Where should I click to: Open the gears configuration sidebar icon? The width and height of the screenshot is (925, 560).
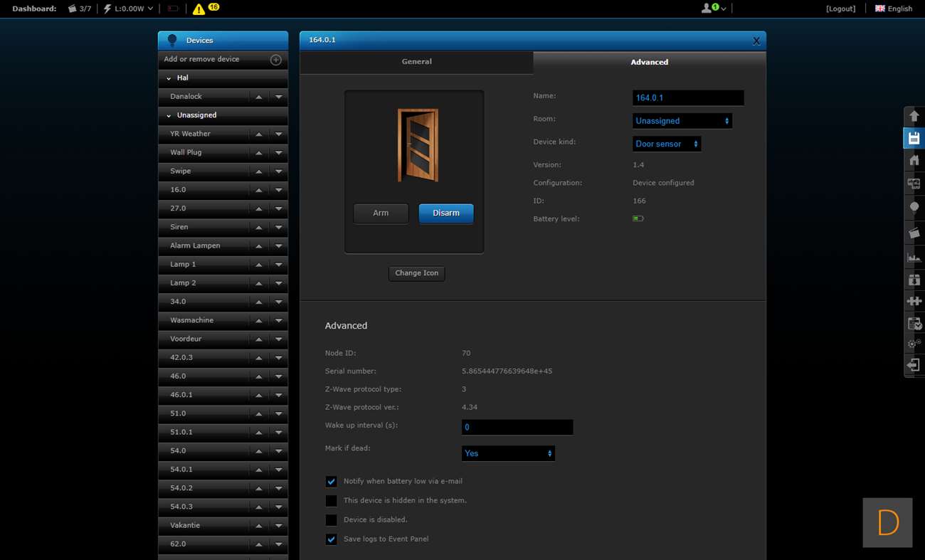point(914,344)
